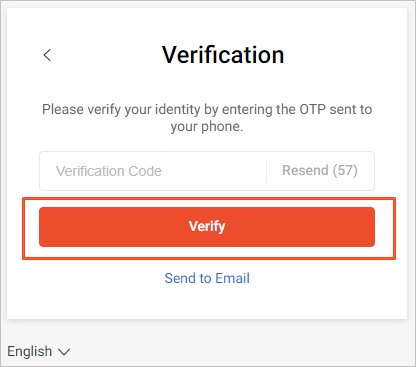This screenshot has width=416, height=367.
Task: Click the back chevron beside Verification title
Action: point(47,55)
